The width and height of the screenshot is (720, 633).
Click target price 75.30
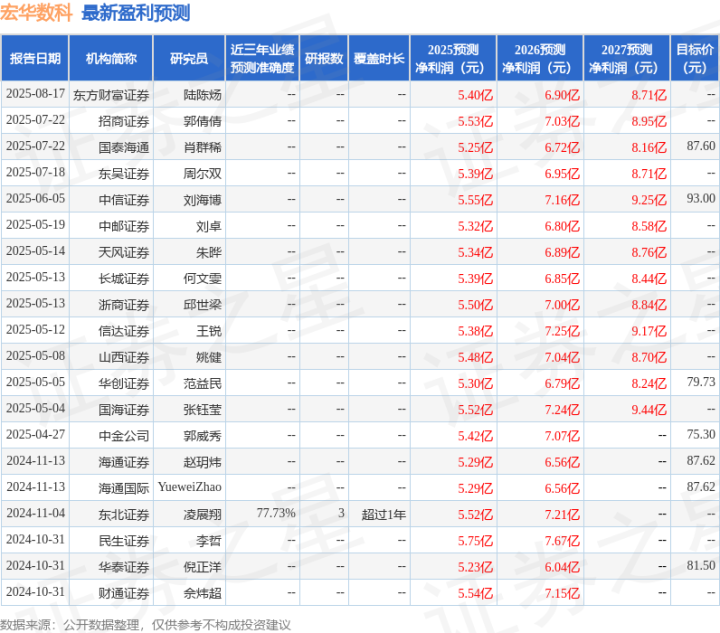click(x=701, y=434)
